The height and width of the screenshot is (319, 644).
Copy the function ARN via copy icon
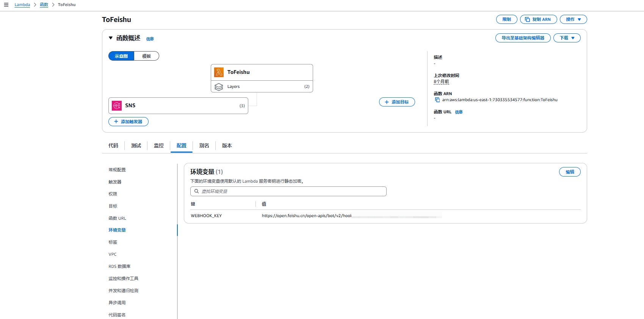(437, 100)
